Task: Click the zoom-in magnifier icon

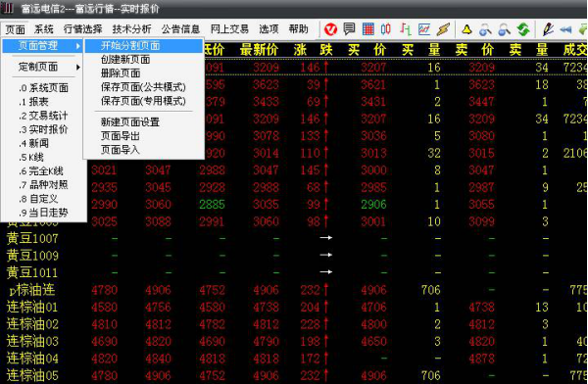Action: coord(485,29)
